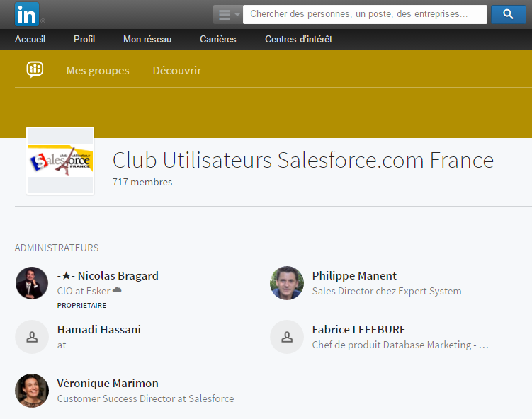Image resolution: width=532 pixels, height=419 pixels.
Task: Open Fabrice LEFEBURE's profile name link
Action: [358, 330]
